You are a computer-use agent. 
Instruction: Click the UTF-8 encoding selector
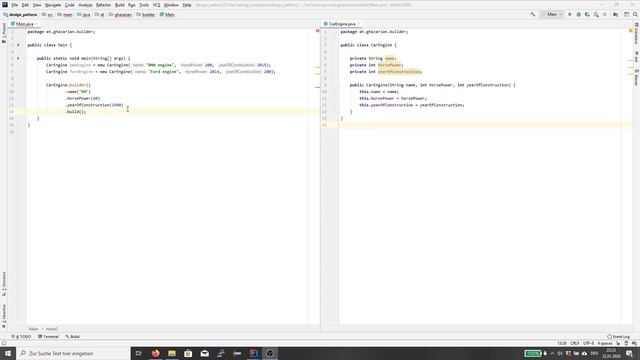coord(589,343)
